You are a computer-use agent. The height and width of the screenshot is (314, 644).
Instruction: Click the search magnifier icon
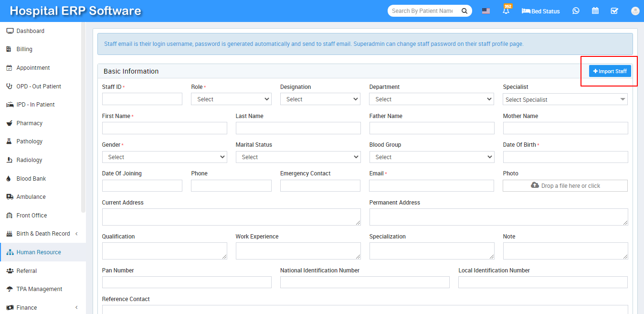pos(464,11)
